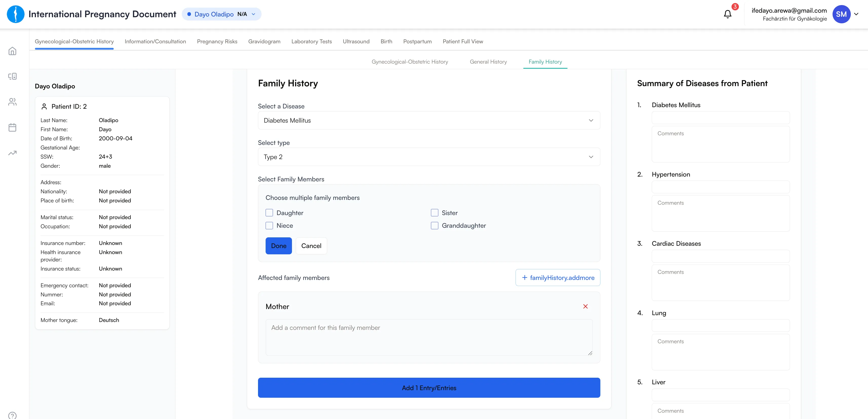This screenshot has height=419, width=868.
Task: Click the patients group sidebar icon
Action: click(12, 102)
